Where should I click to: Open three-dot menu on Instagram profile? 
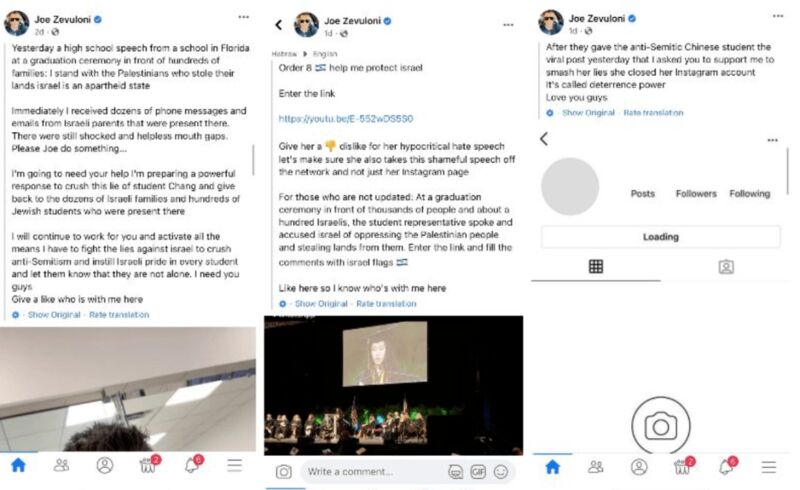pyautogui.click(x=772, y=140)
